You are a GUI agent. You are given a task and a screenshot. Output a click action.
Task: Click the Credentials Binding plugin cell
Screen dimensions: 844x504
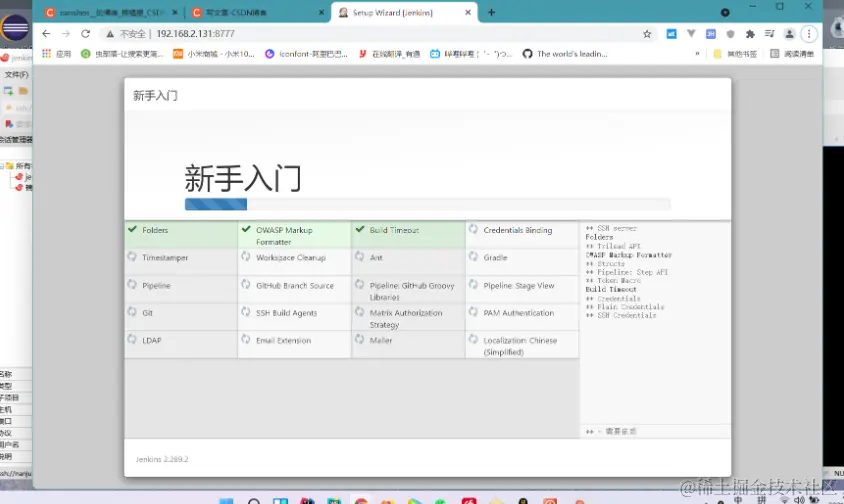[x=522, y=235]
